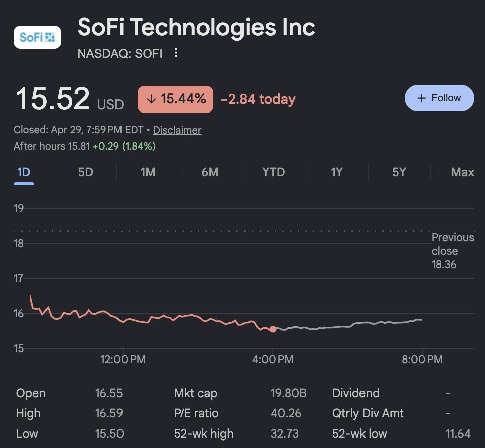Select the 1D chart range tab
This screenshot has height=448, width=485.
pos(24,172)
